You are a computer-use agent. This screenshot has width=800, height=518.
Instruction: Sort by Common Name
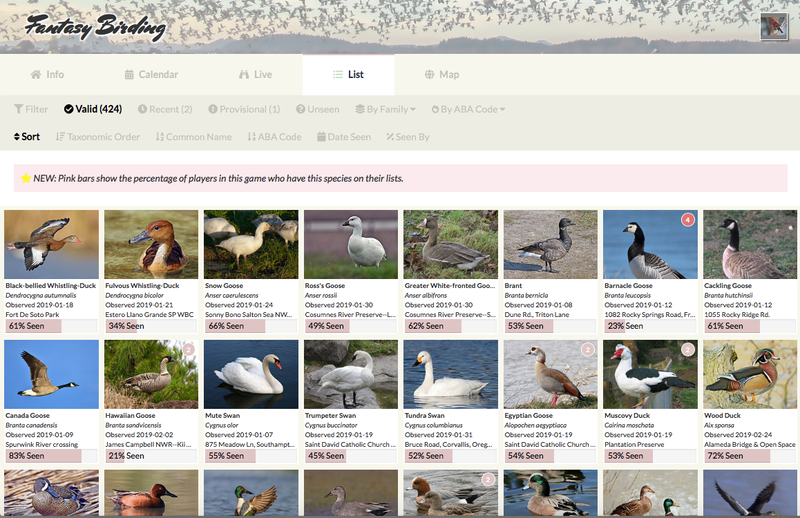(x=193, y=137)
